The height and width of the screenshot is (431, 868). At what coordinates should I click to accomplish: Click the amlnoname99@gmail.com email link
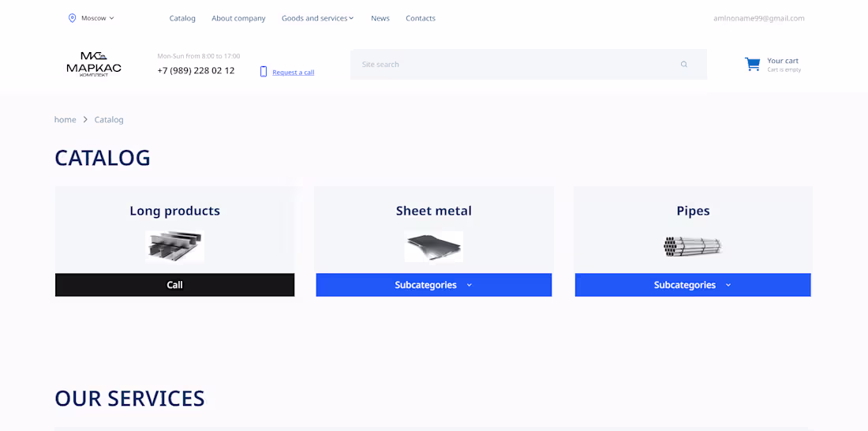[x=759, y=18]
